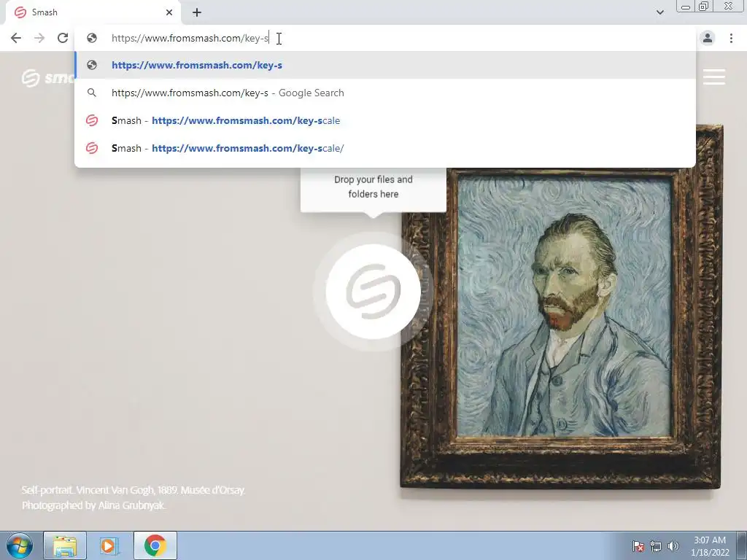Click the Chrome taskbar icon
The image size is (747, 560).
point(155,545)
